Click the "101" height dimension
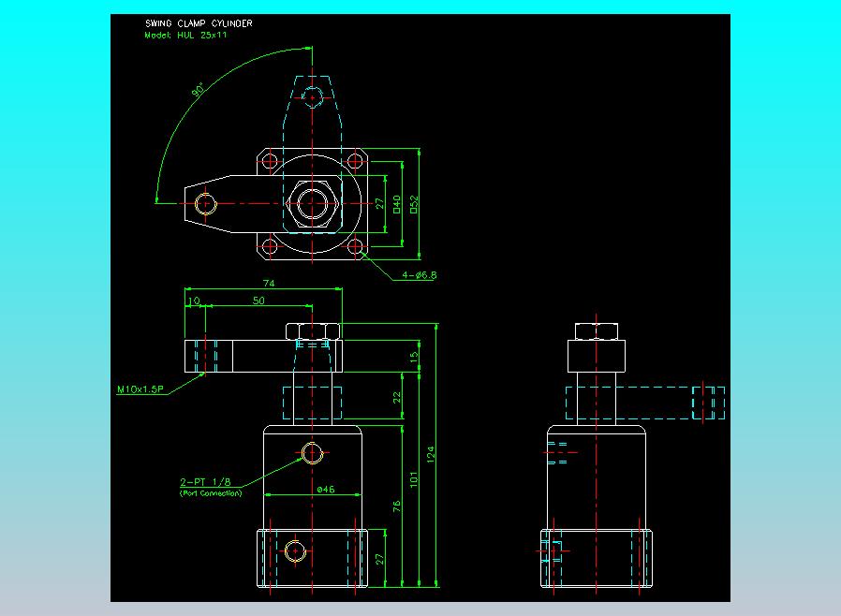 pos(413,479)
